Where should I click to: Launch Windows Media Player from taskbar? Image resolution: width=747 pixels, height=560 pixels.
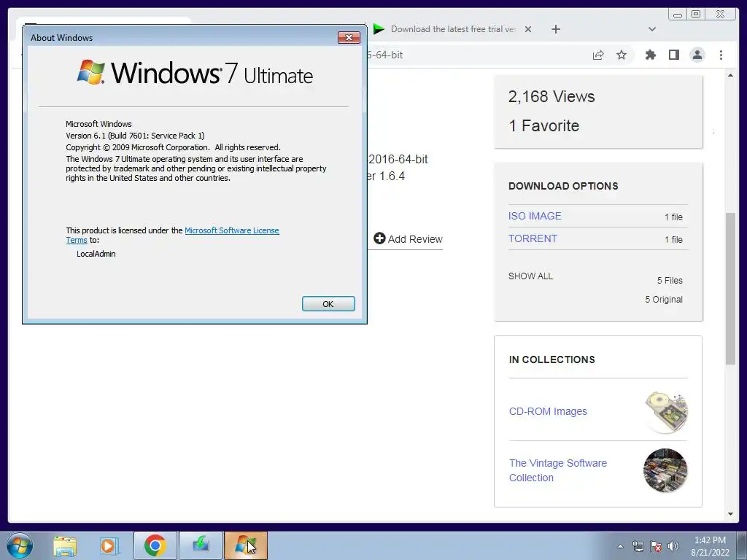[109, 545]
